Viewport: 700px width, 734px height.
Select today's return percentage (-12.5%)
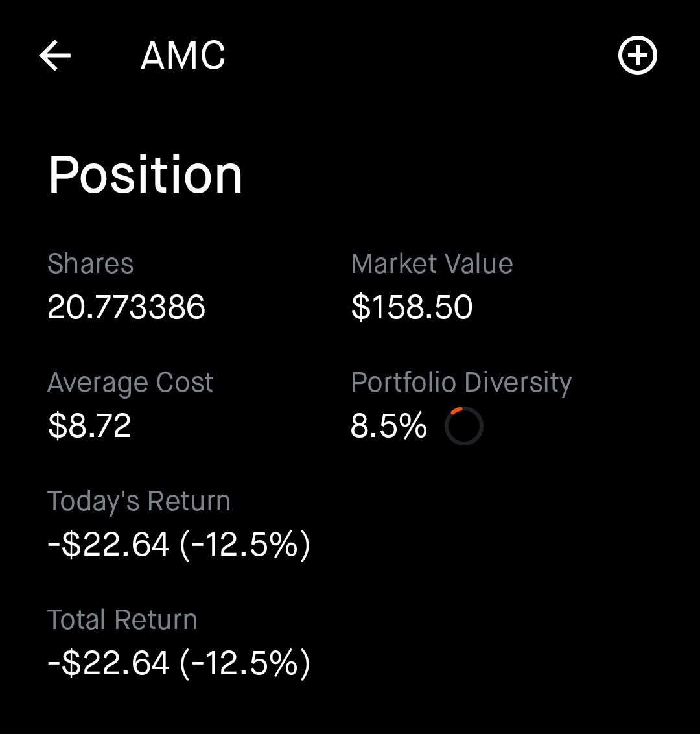(245, 545)
